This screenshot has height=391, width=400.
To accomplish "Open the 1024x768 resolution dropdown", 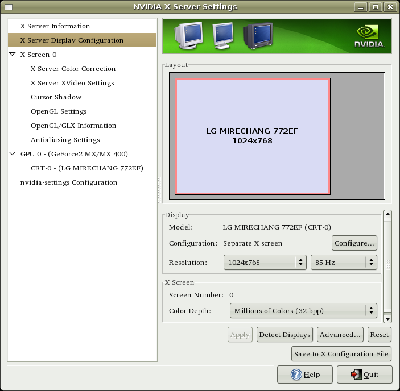I will point(265,262).
